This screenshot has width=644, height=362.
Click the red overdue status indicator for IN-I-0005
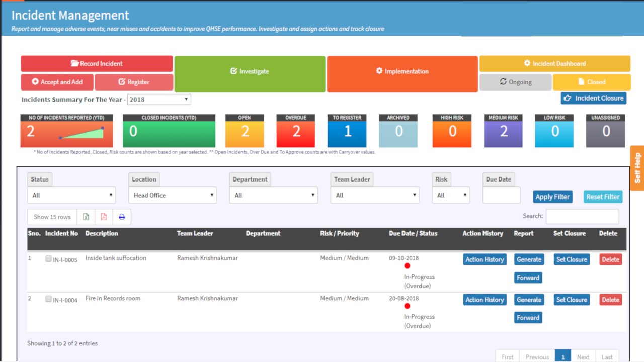click(407, 266)
